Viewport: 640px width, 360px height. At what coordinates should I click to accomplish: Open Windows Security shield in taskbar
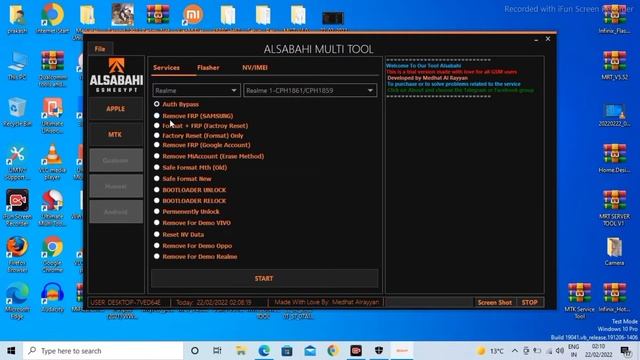[x=379, y=351]
